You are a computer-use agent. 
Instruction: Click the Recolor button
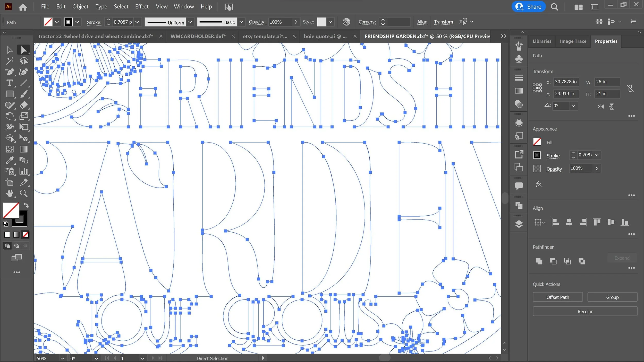(x=585, y=312)
